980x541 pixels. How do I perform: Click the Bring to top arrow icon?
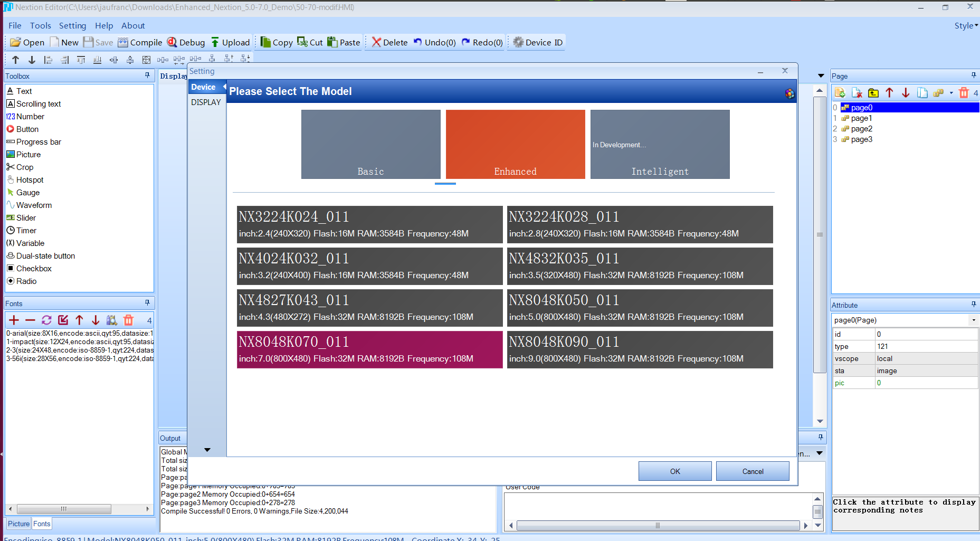pyautogui.click(x=15, y=60)
